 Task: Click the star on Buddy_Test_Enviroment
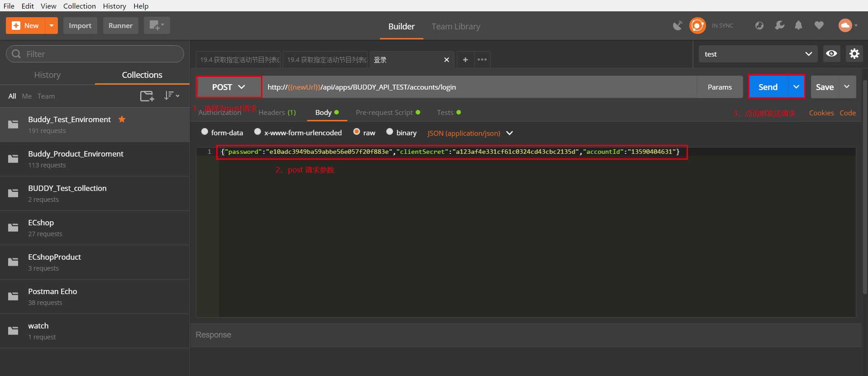coord(122,119)
